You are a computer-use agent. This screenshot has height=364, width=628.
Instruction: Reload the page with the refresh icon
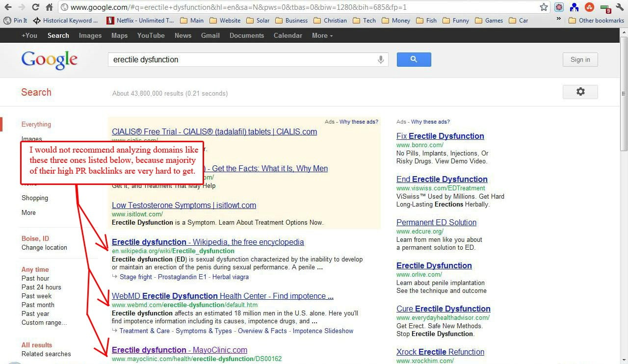point(35,7)
